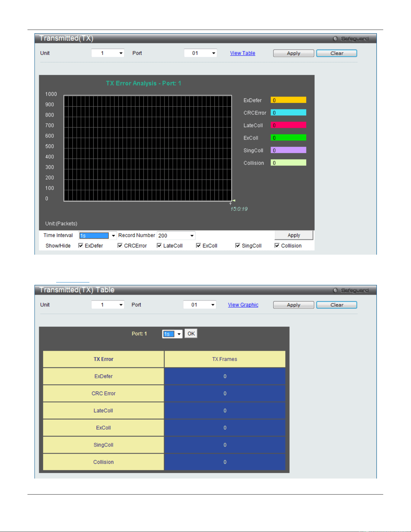Click the 1000 label on chart Y-axis
The height and width of the screenshot is (532, 411).
click(x=51, y=94)
